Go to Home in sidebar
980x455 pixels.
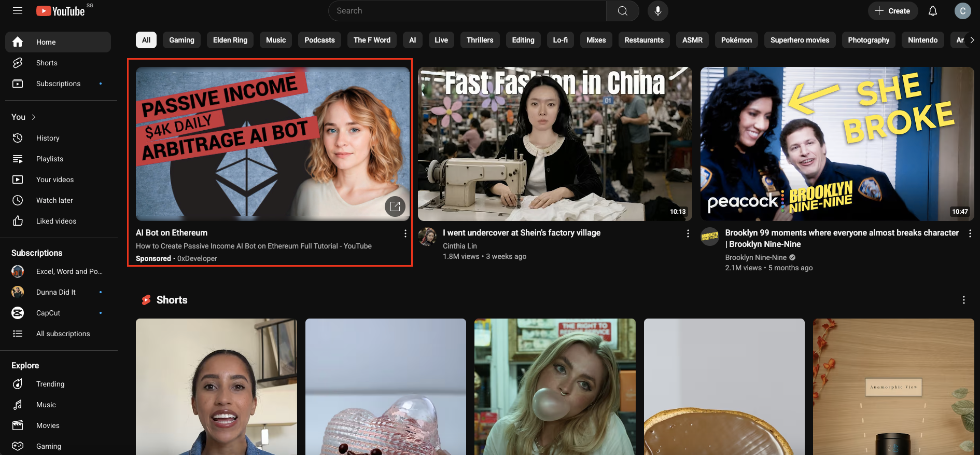[58, 42]
